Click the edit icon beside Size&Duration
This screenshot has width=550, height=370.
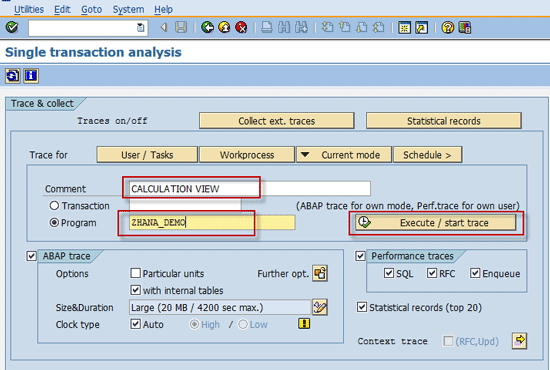pos(320,307)
